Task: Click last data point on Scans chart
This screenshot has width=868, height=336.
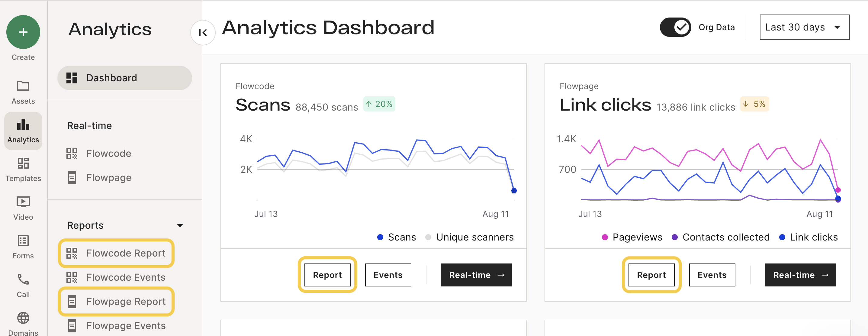Action: (514, 191)
